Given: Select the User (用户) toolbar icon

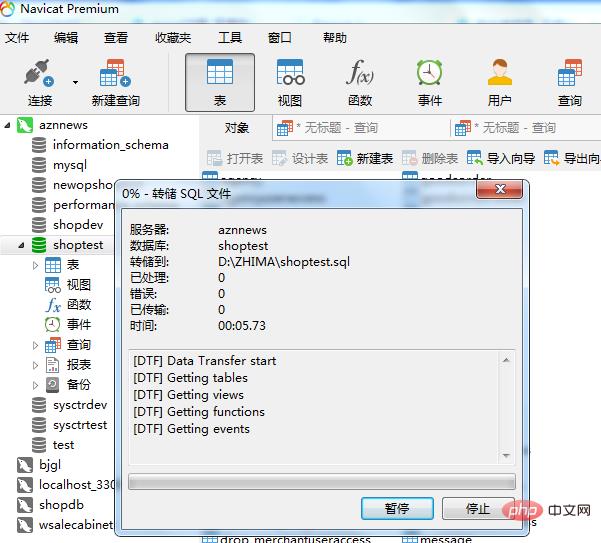Looking at the screenshot, I should 499,72.
